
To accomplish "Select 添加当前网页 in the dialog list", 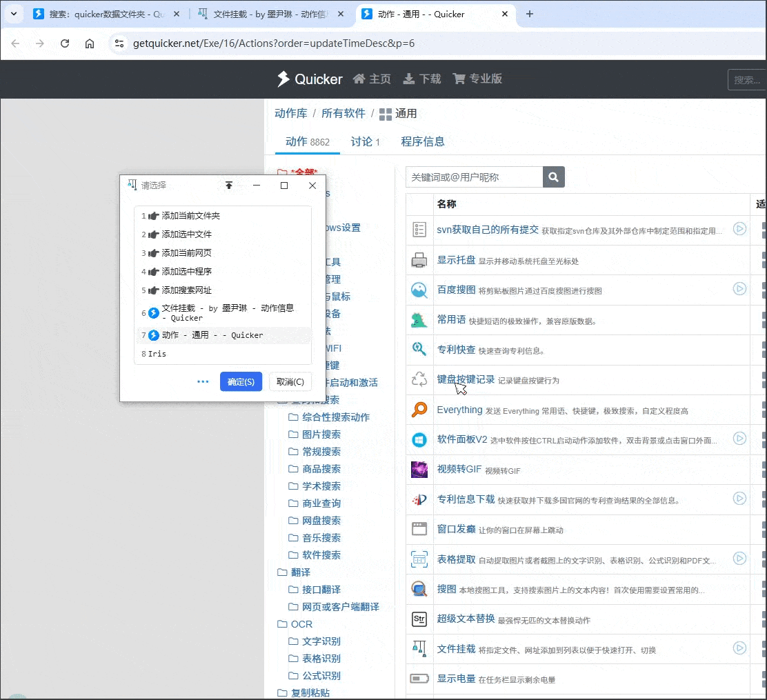I will tap(223, 253).
